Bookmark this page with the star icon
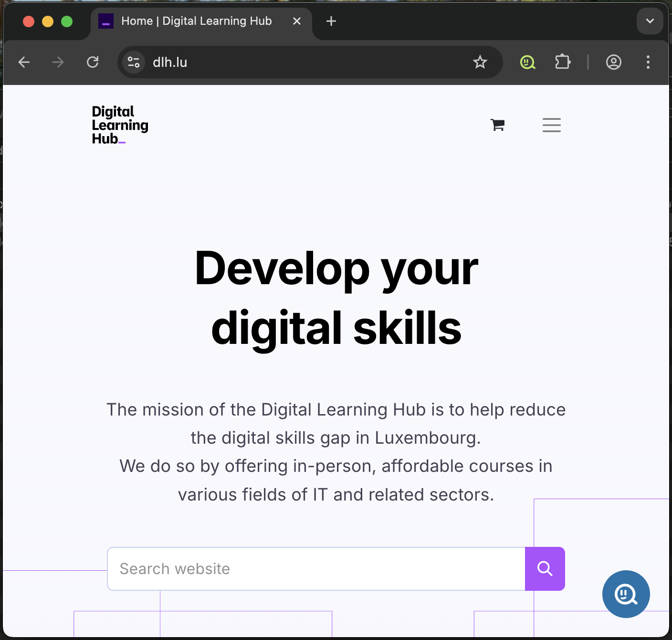The height and width of the screenshot is (640, 672). pyautogui.click(x=480, y=62)
